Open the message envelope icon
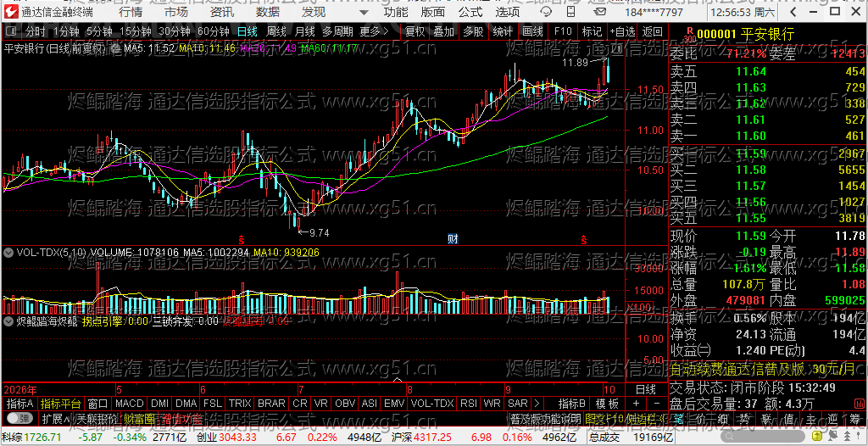 click(x=599, y=12)
